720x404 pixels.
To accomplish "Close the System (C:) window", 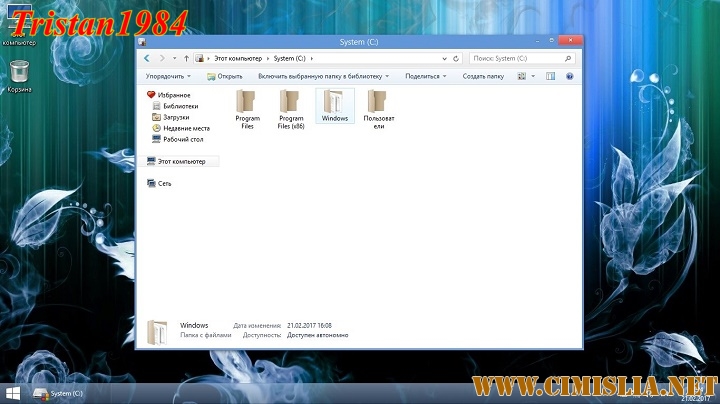I will 570,40.
